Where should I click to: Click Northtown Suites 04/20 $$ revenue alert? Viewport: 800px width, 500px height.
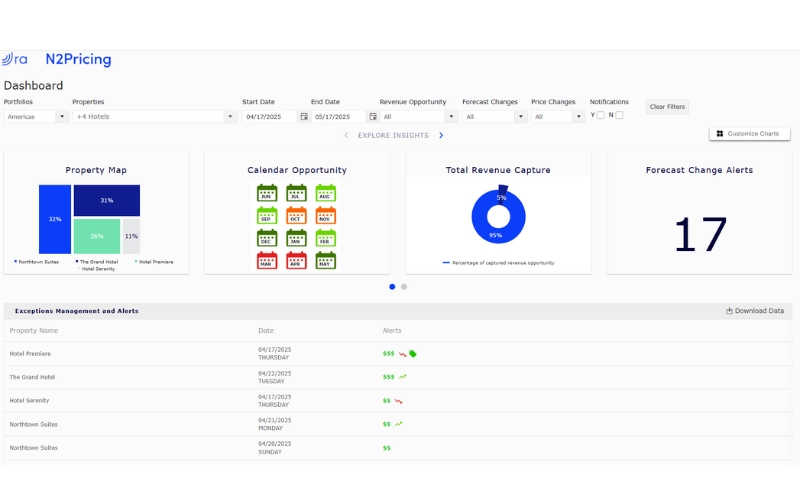[387, 448]
